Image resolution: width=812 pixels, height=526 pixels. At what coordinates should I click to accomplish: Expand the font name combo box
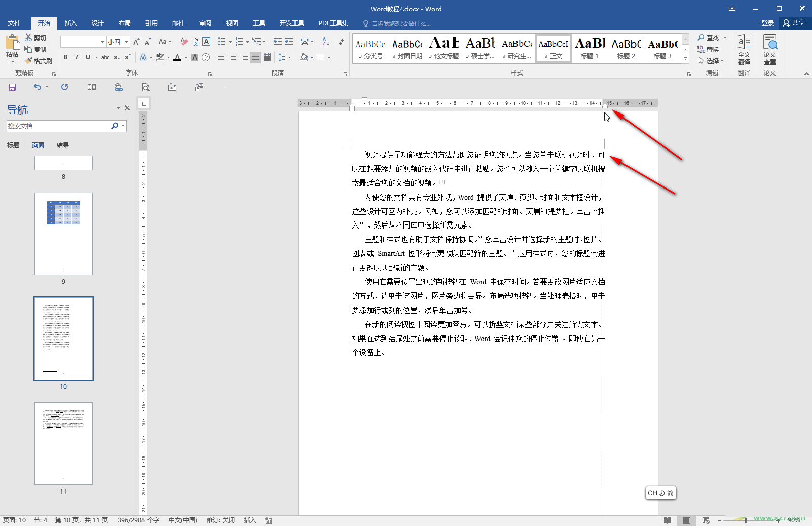pos(102,42)
